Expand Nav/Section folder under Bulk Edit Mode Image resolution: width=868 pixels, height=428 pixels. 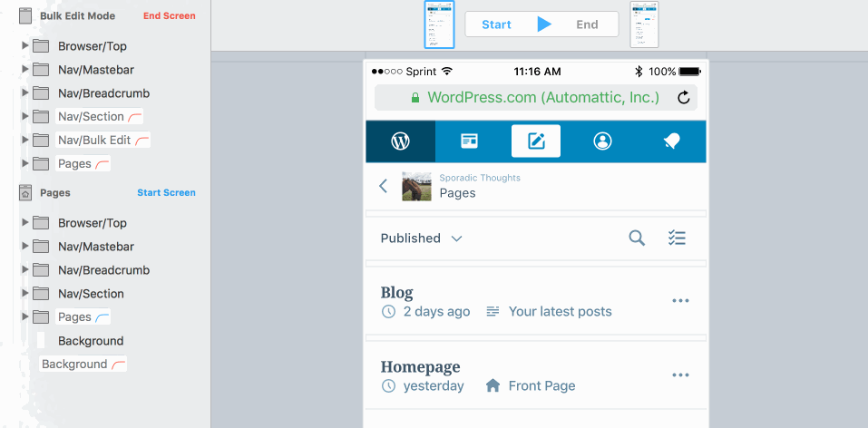pyautogui.click(x=24, y=116)
